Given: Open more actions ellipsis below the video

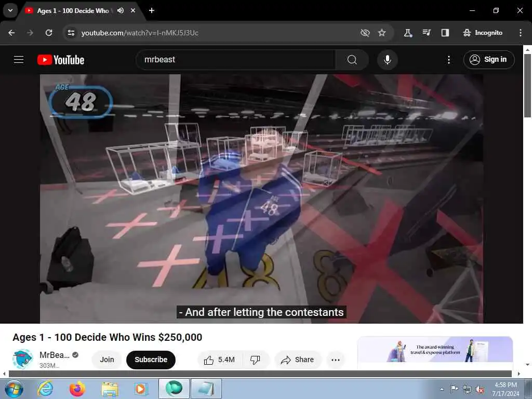Looking at the screenshot, I should pyautogui.click(x=336, y=360).
